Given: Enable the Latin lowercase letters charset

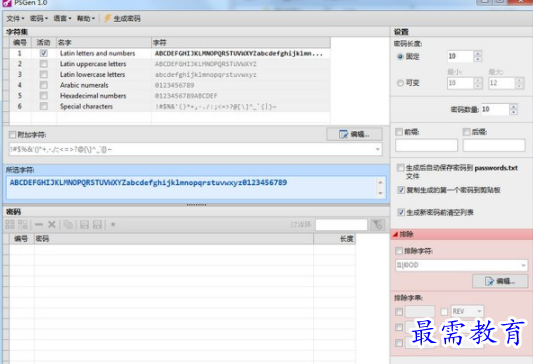Looking at the screenshot, I should [44, 74].
